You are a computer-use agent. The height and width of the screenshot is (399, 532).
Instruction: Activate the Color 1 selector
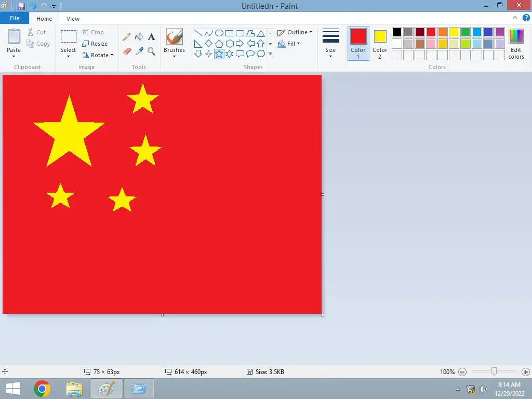tap(358, 44)
